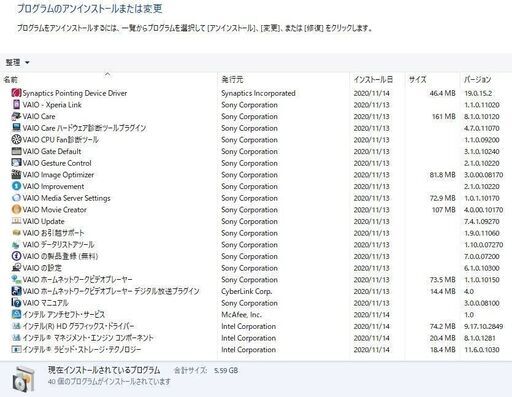Click the VAIO データリストアツール icon

16,245
